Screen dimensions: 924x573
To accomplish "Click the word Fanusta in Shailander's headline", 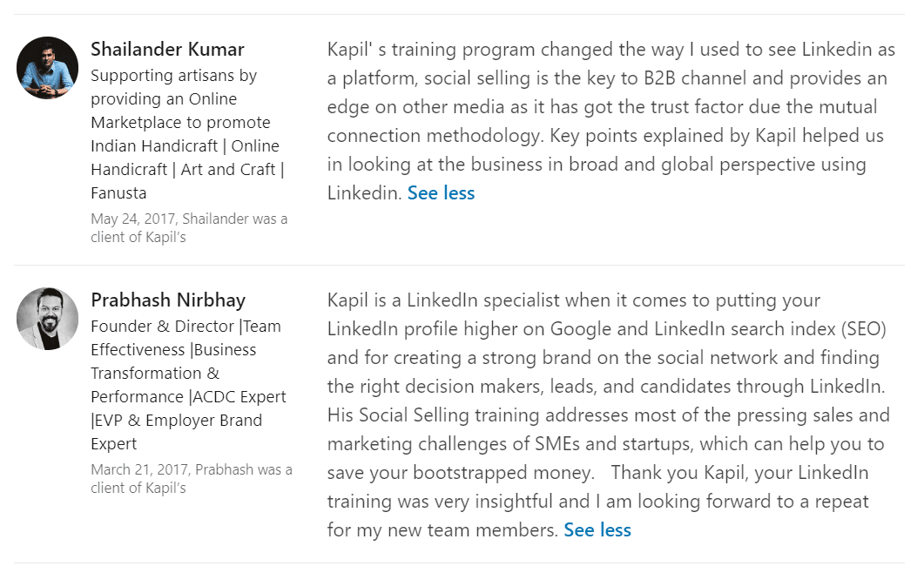I will [118, 193].
